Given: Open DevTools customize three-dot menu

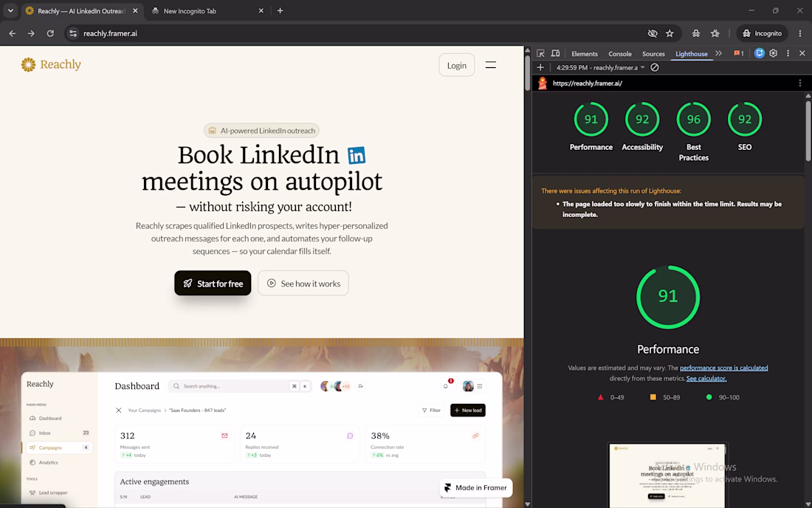Looking at the screenshot, I should 788,53.
